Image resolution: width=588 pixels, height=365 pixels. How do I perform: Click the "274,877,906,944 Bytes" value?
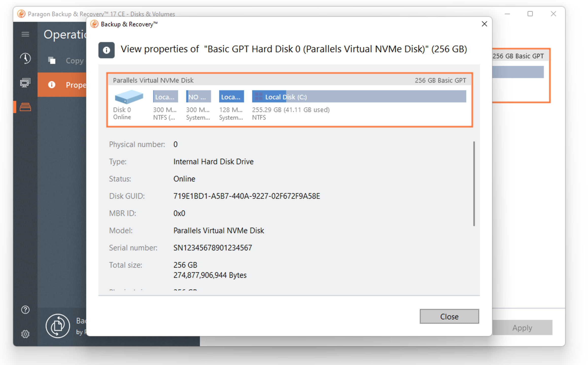pyautogui.click(x=210, y=275)
